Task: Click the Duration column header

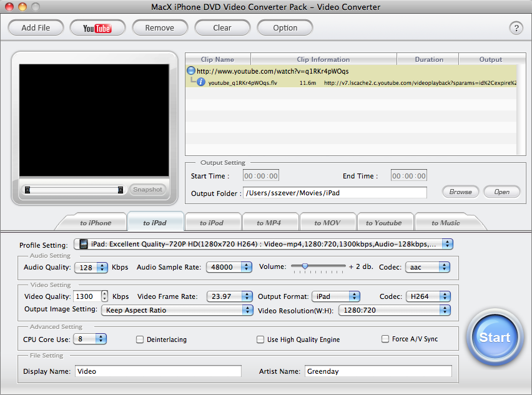Action: 428,59
